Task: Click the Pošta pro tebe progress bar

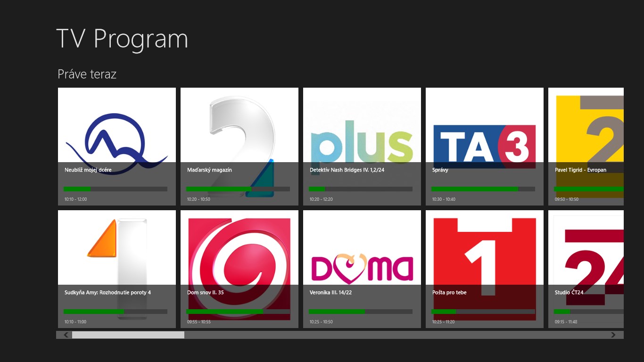Action: [x=483, y=312]
